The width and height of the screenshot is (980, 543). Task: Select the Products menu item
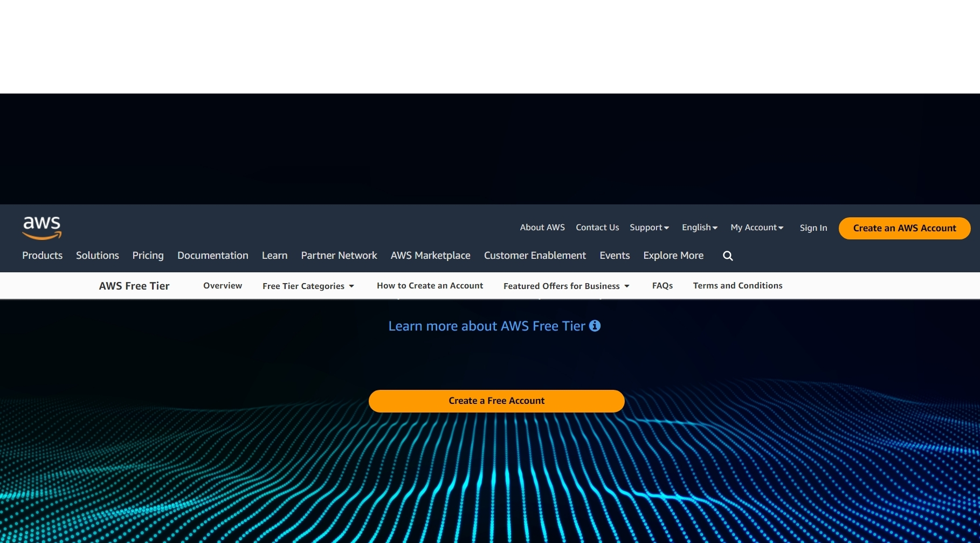click(x=42, y=256)
